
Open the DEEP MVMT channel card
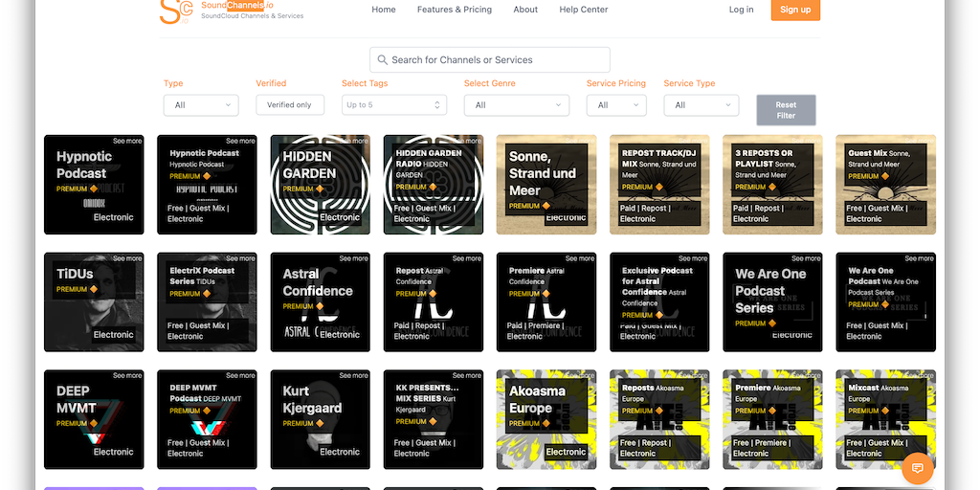tap(94, 419)
